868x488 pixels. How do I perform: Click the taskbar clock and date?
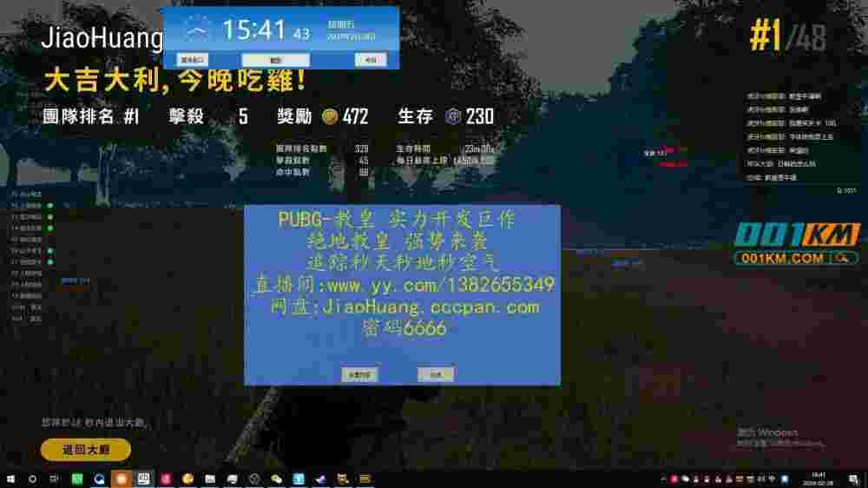click(x=819, y=479)
